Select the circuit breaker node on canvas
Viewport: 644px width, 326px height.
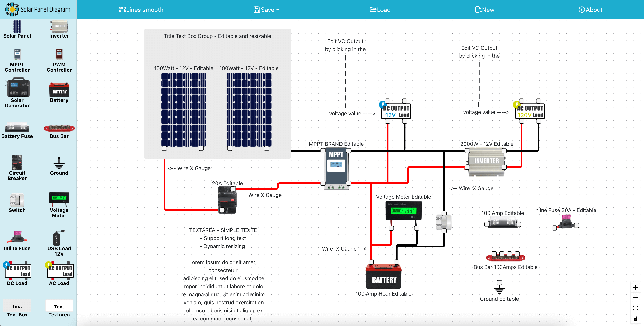[x=227, y=200]
